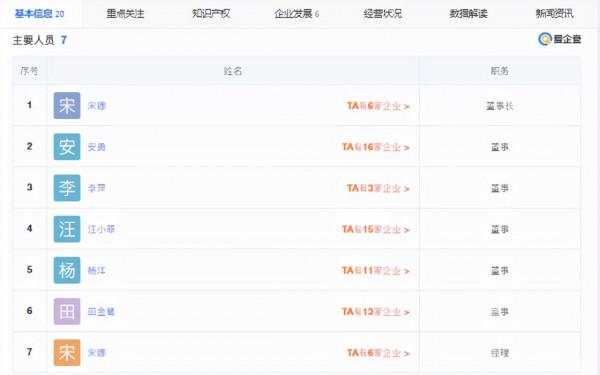The width and height of the screenshot is (600, 375).
Task: Open the TA有13家企业 link
Action: coord(376,311)
